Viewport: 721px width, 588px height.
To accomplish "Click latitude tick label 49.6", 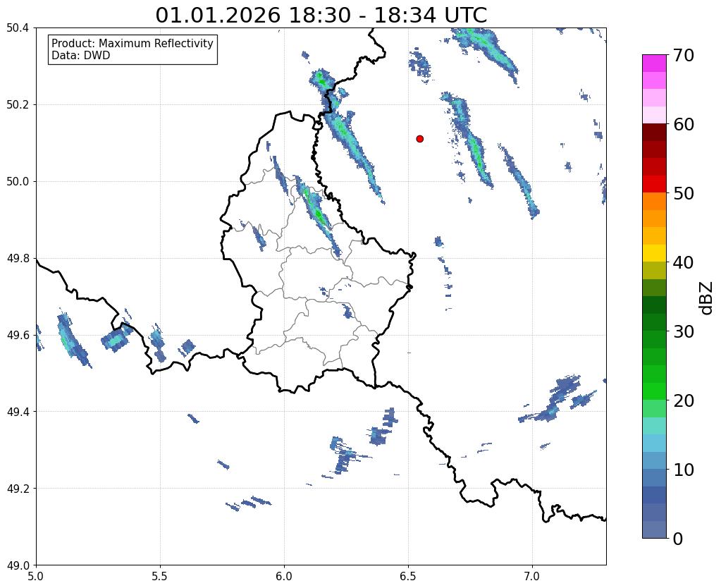I will pos(18,336).
